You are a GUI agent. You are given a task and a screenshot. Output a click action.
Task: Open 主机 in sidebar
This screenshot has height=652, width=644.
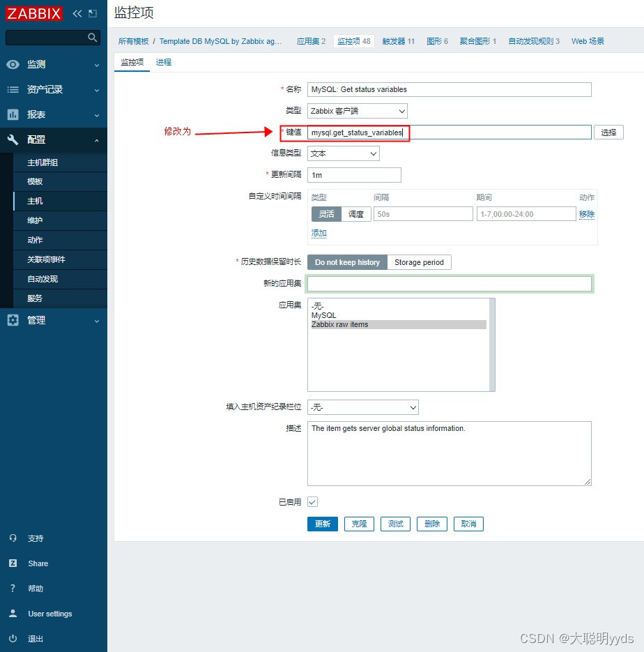tap(60, 202)
